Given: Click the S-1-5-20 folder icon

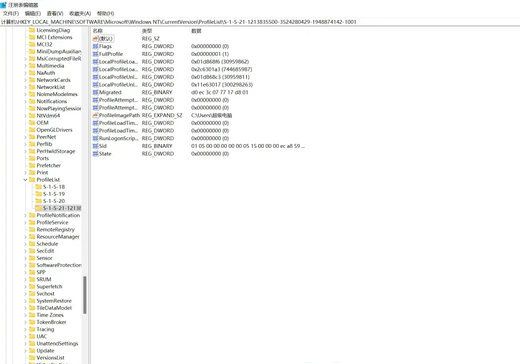Looking at the screenshot, I should coord(39,201).
